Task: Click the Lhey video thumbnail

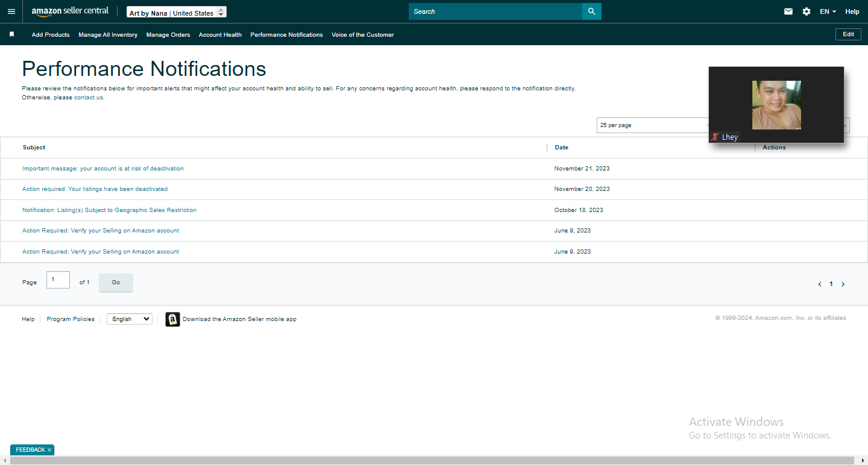Action: (x=776, y=105)
